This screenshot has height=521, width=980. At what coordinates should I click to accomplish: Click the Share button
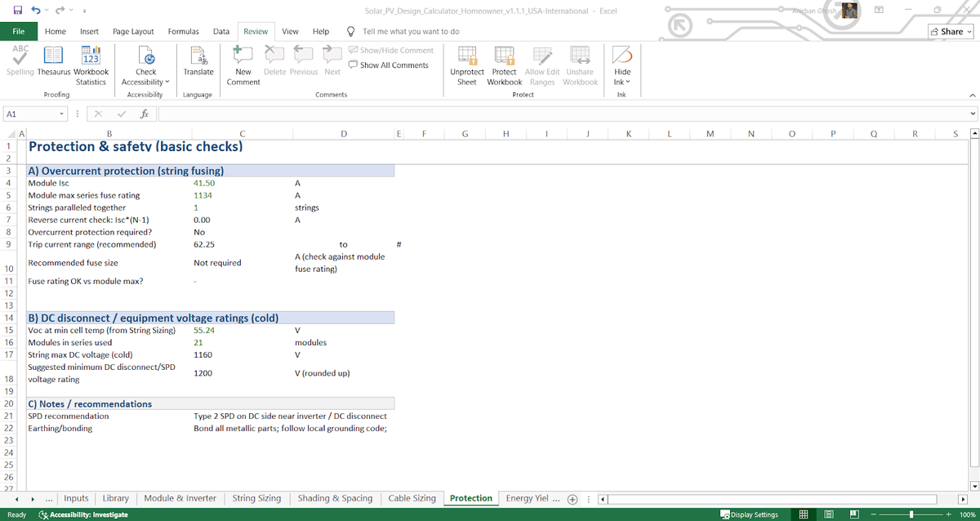pos(951,31)
